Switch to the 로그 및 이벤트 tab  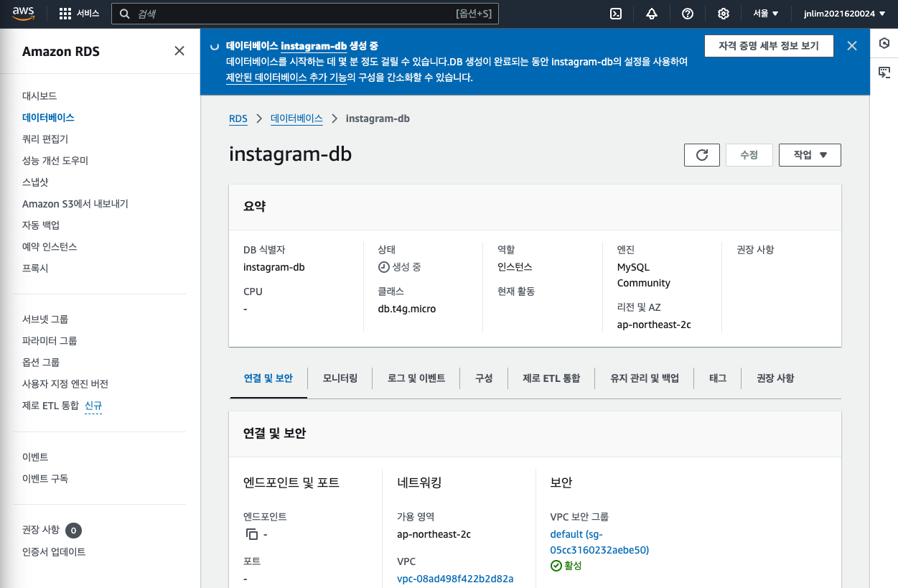[416, 378]
